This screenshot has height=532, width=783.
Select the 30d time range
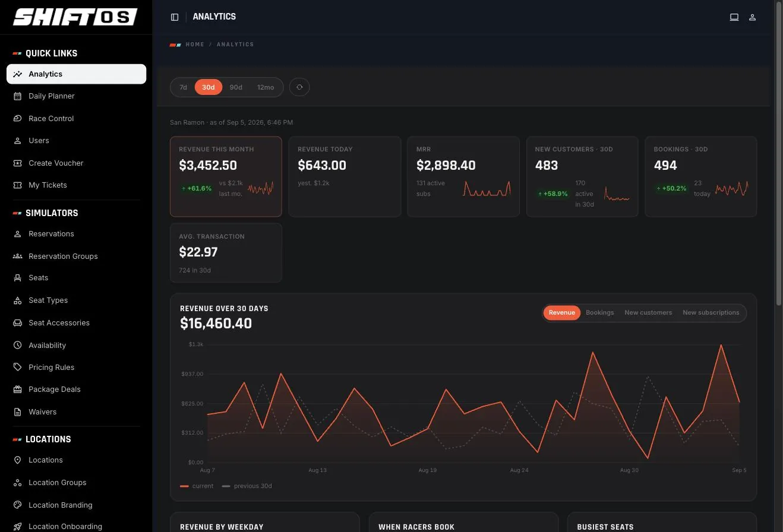point(208,87)
